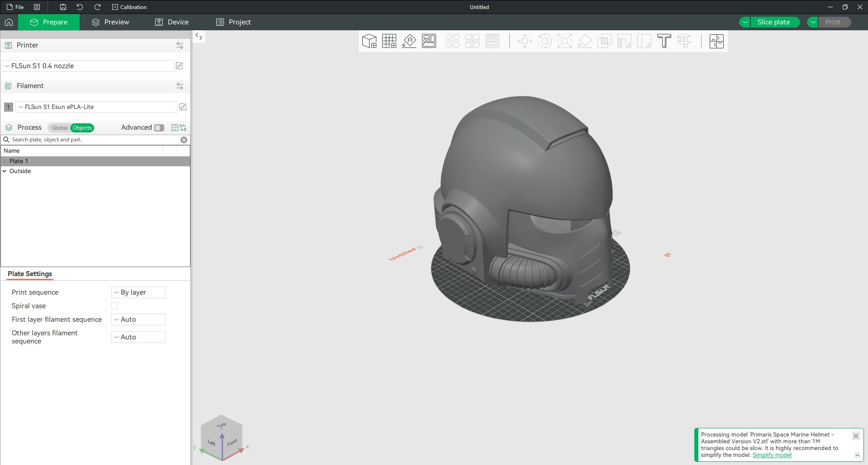The image size is (868, 465).
Task: Click the Auto orient toolbar icon
Action: point(409,42)
